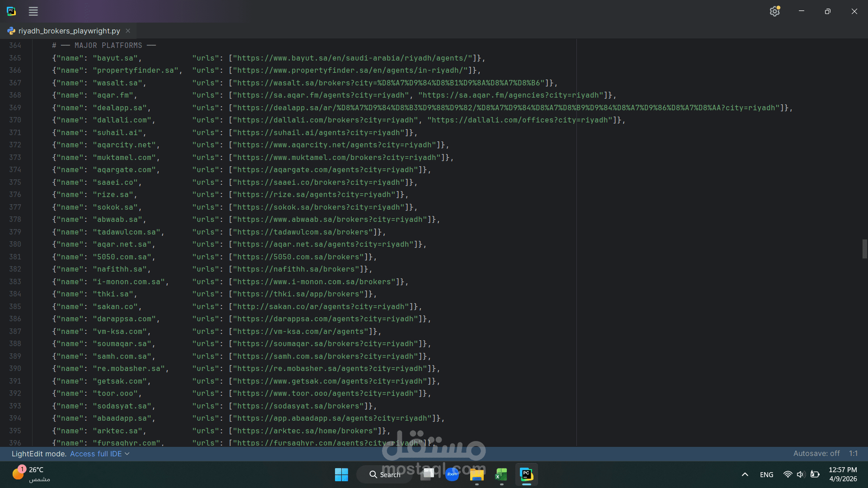Open Excel from the taskbar
The image size is (868, 488).
tap(501, 474)
